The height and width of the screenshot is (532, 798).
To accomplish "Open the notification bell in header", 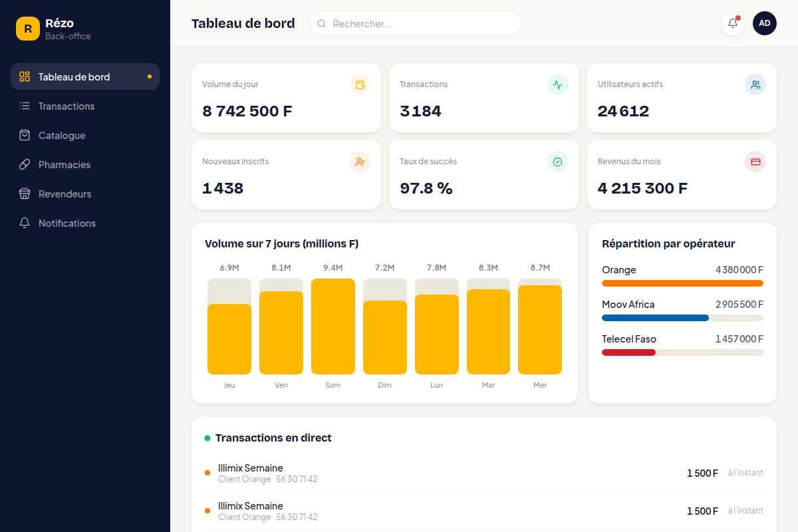I will [x=733, y=23].
